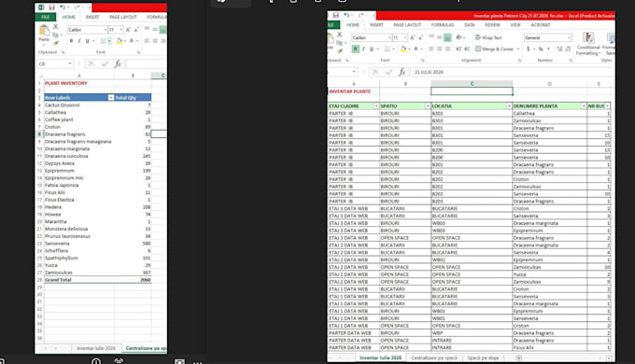The height and width of the screenshot is (364, 635).
Task: Expand the General number format dropdown
Action: (569, 37)
